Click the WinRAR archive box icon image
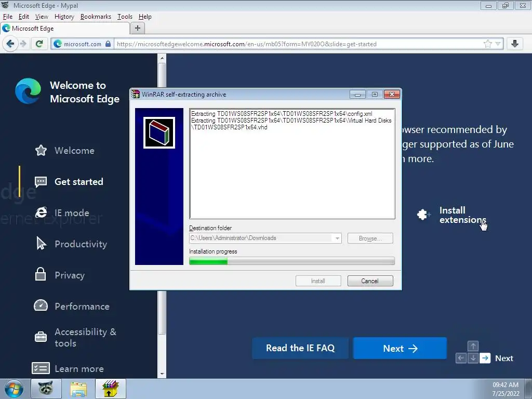Screen dimensions: 532x399 point(159,132)
